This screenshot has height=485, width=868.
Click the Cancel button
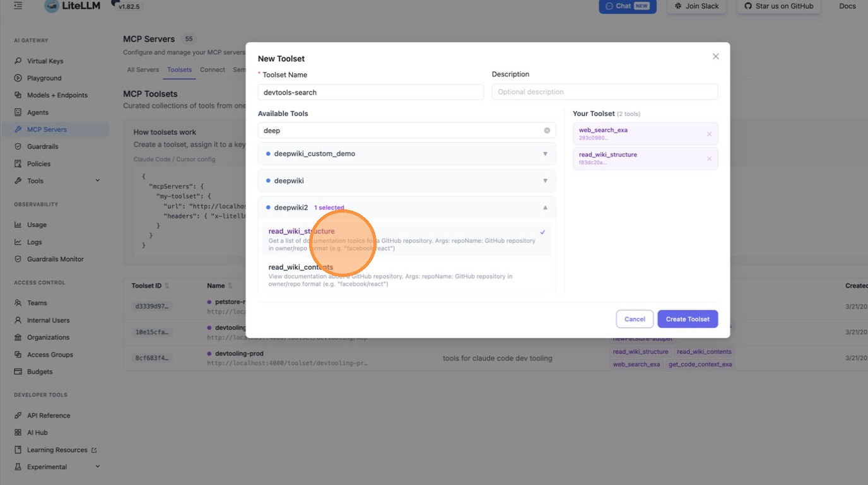[x=635, y=319]
